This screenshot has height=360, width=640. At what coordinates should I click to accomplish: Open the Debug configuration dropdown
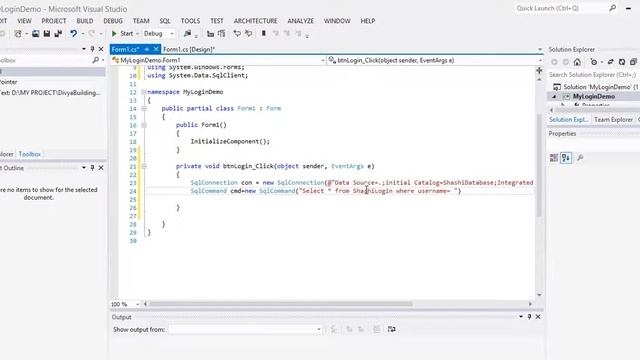(x=172, y=34)
